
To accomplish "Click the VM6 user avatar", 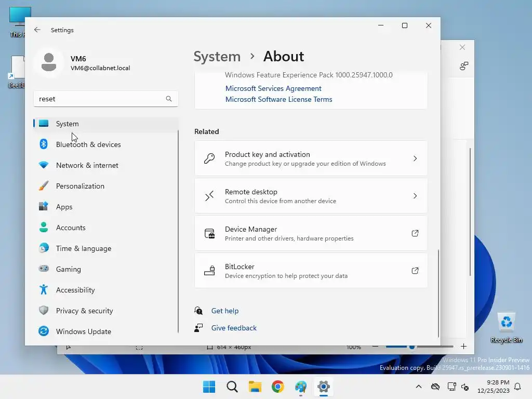I will pos(49,62).
